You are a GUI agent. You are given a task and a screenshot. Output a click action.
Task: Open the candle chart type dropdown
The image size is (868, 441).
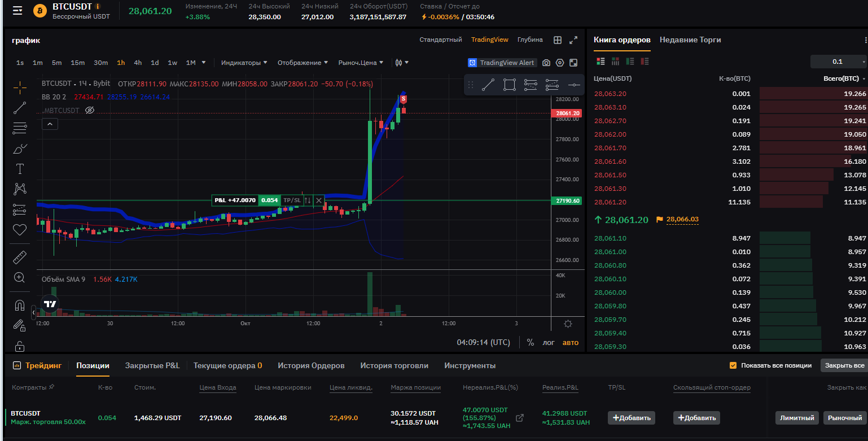pyautogui.click(x=402, y=63)
